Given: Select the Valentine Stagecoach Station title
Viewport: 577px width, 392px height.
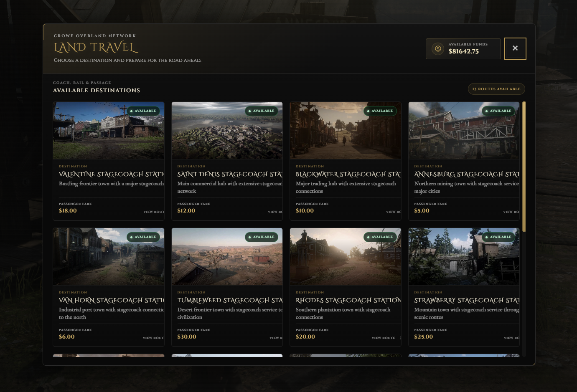Looking at the screenshot, I should (112, 174).
